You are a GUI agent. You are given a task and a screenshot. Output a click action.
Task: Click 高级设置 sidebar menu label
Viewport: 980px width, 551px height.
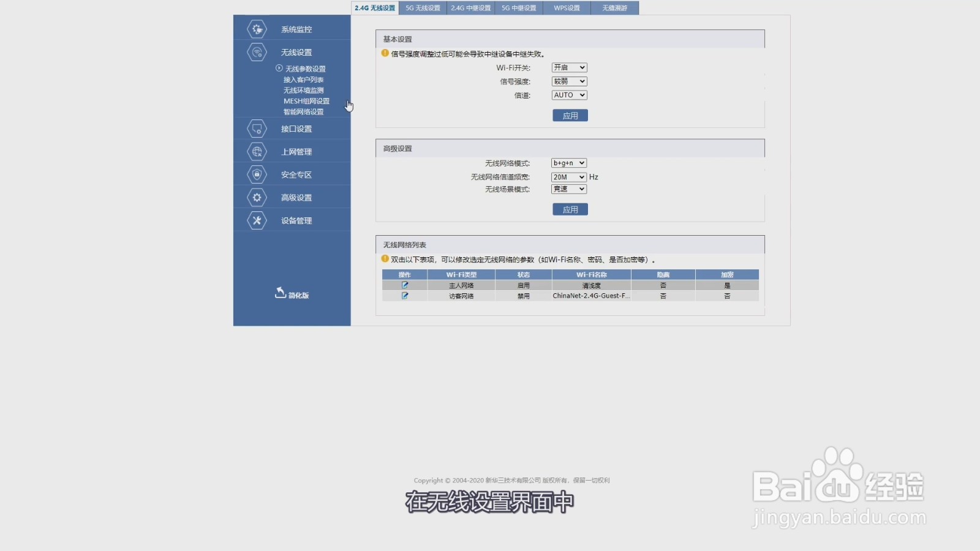(x=296, y=198)
